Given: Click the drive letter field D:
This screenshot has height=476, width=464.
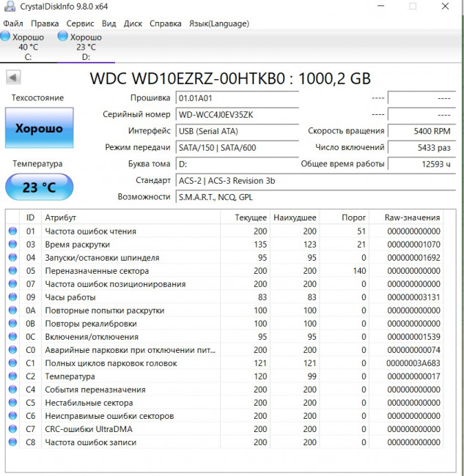Looking at the screenshot, I should pos(237,164).
